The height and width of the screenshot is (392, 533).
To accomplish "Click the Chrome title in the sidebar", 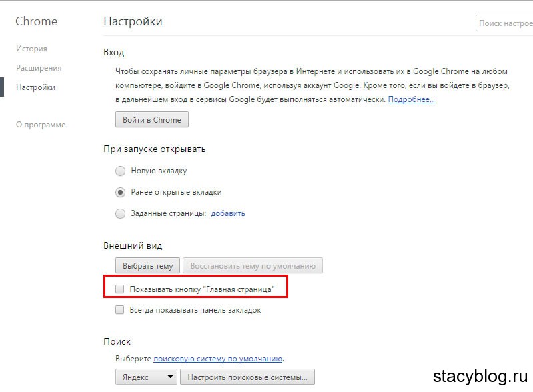I will (x=36, y=21).
